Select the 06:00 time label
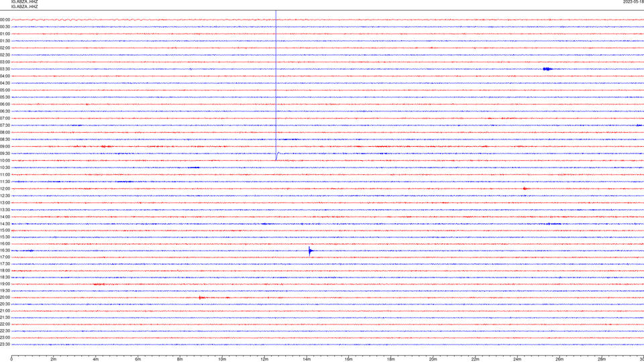Screen dimensions: 644x362 [5, 105]
